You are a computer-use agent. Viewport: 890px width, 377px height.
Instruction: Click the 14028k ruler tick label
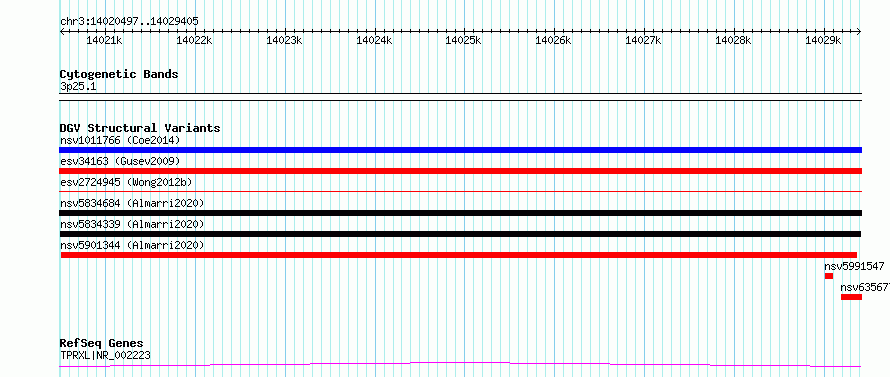(x=733, y=40)
